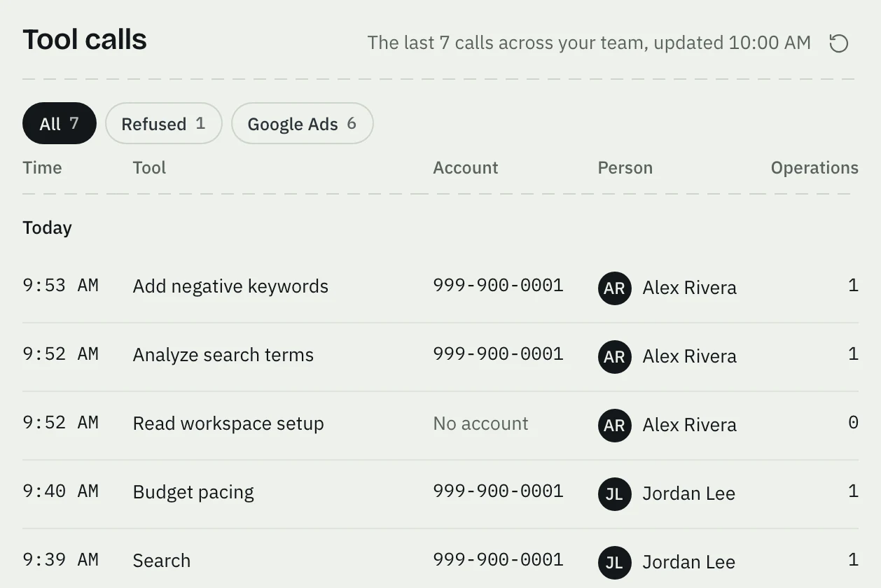Open the Analyze search terms call
The width and height of the screenshot is (881, 588).
(440, 356)
